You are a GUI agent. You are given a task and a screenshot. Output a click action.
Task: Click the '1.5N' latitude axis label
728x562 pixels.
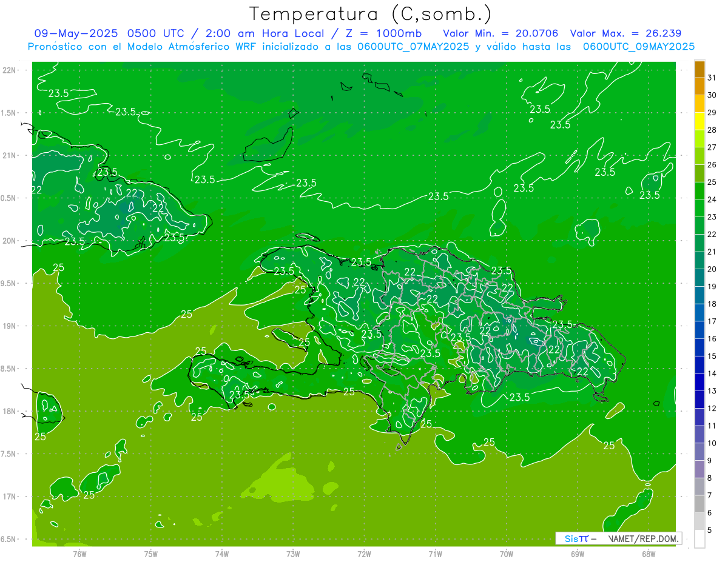8,113
